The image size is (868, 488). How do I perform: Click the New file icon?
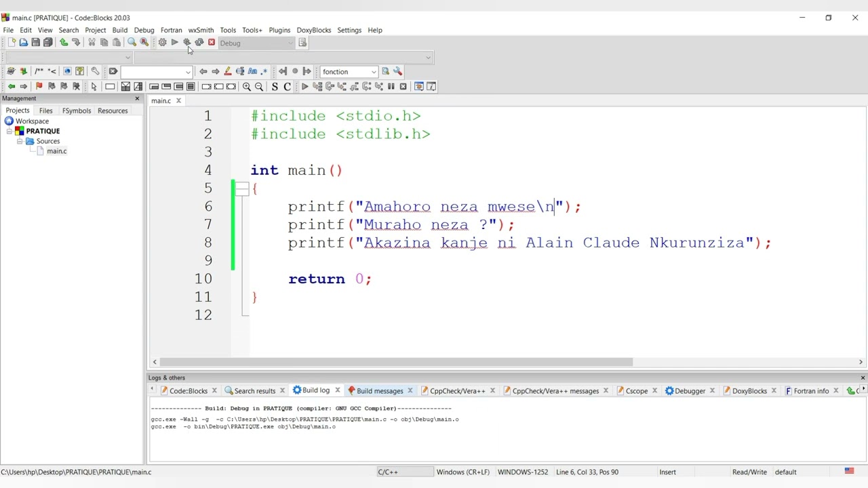[x=11, y=43]
